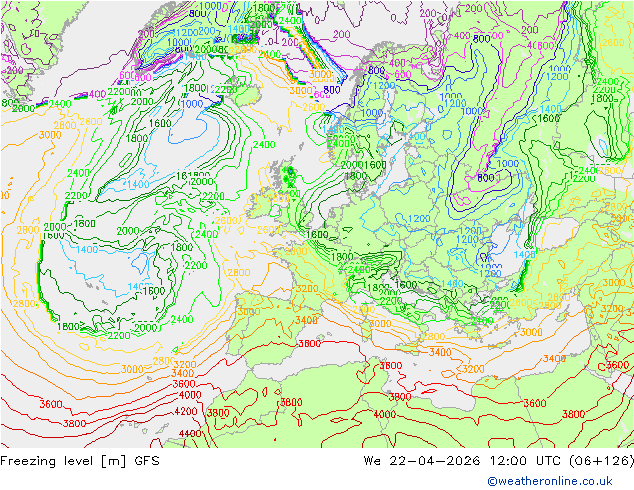Click the orange 3200 label over southern France
This screenshot has width=634, height=490.
(307, 289)
